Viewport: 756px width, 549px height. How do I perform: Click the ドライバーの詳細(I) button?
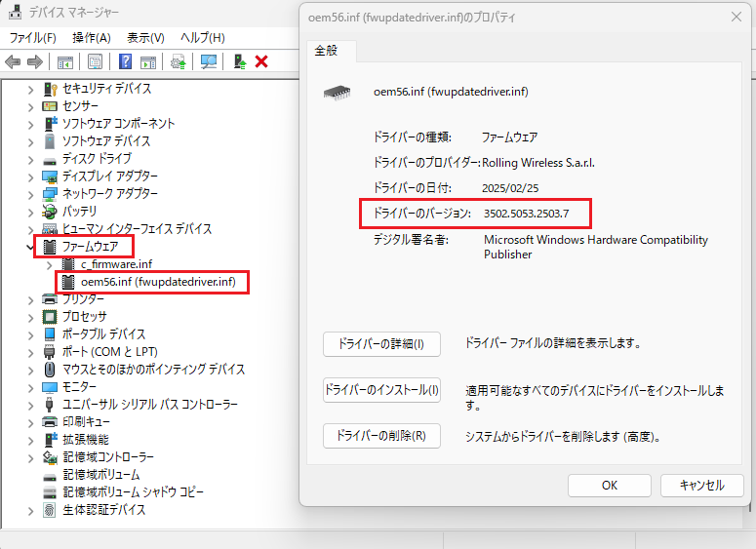tap(381, 344)
